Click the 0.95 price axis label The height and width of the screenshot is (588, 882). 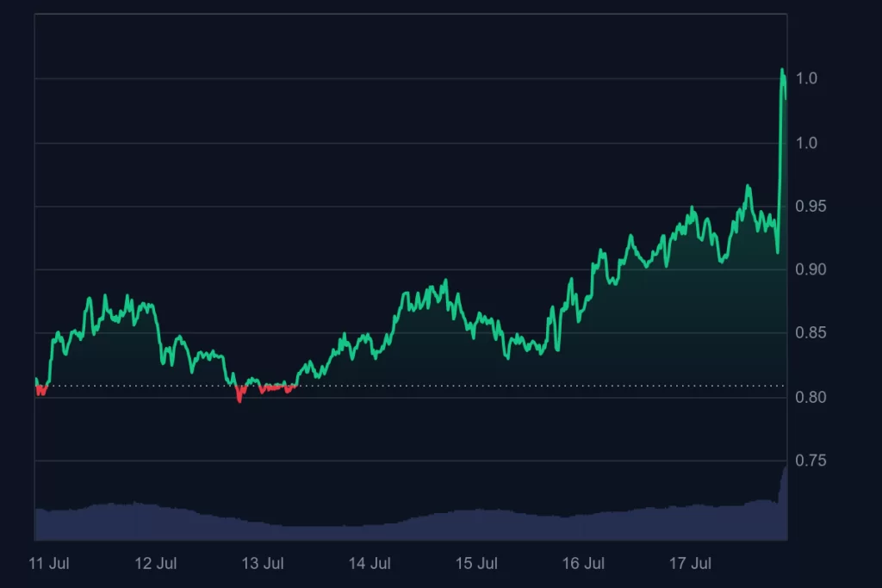tap(810, 206)
